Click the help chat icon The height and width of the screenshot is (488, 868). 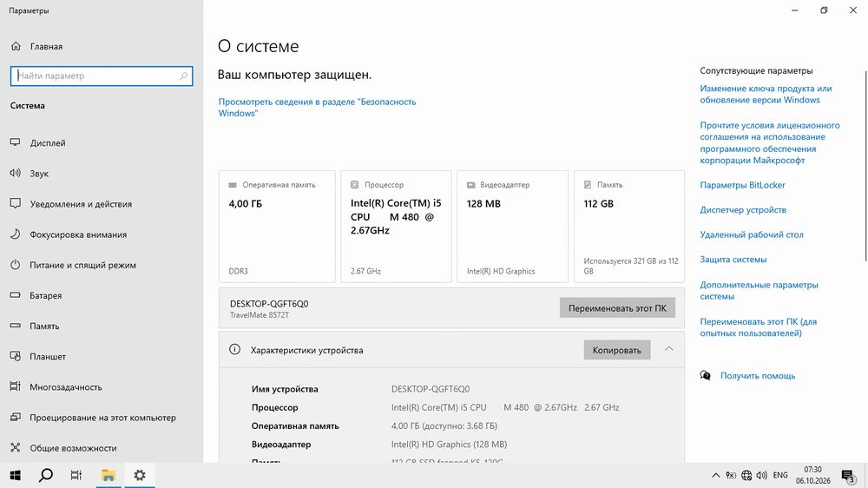[x=705, y=376]
